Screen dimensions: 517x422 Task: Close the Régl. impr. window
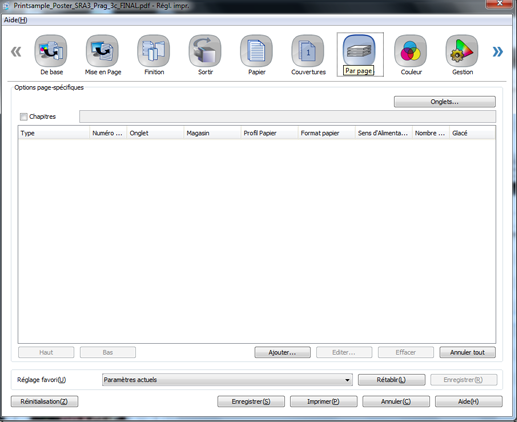[499, 3]
